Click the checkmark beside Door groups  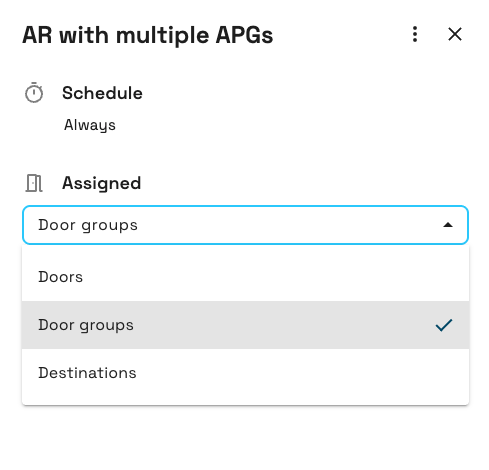pos(444,325)
